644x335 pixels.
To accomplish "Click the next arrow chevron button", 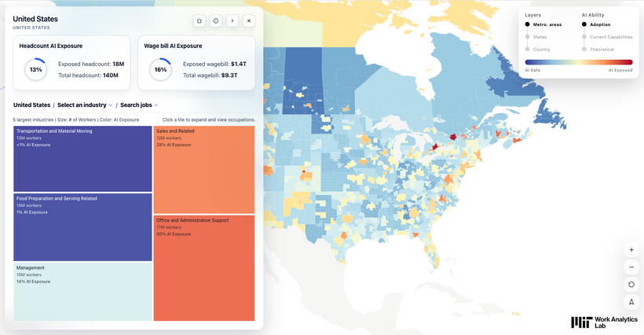I will point(232,21).
